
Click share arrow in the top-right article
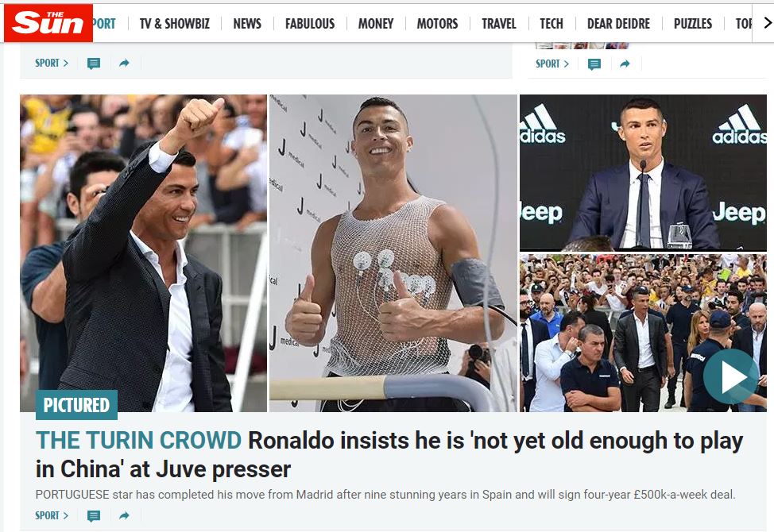coord(625,64)
